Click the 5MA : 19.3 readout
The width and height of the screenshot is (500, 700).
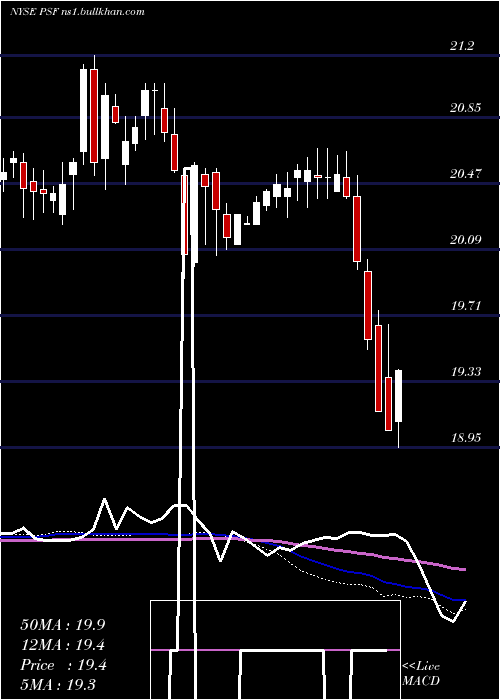pos(58,685)
